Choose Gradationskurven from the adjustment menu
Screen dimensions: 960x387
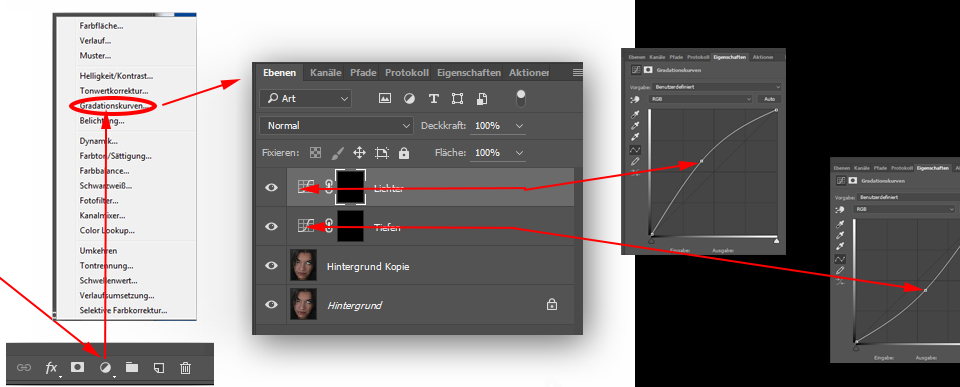(x=113, y=106)
